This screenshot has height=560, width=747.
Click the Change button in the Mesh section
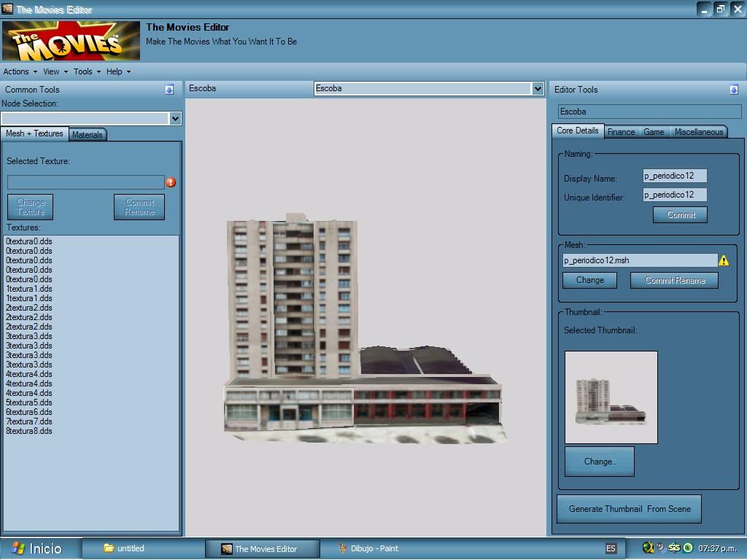pos(589,281)
